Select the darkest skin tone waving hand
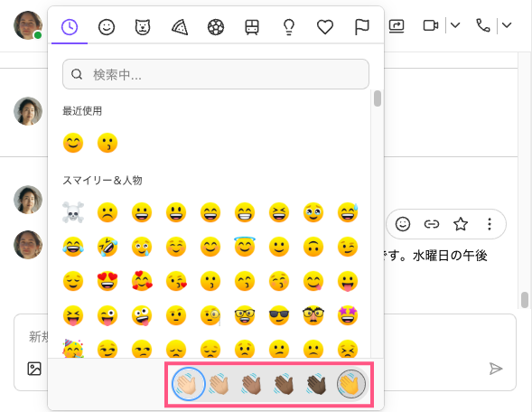This screenshot has width=532, height=412. 316,384
